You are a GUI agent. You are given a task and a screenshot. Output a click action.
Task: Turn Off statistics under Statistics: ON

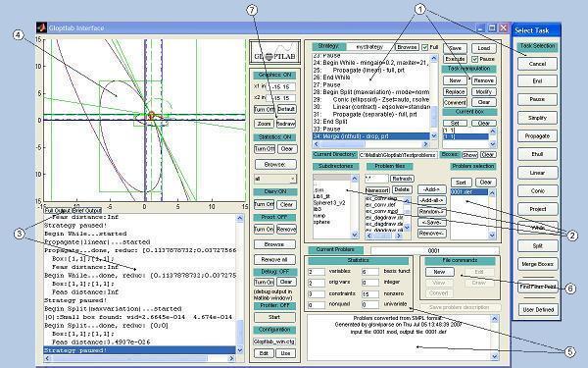(265, 149)
